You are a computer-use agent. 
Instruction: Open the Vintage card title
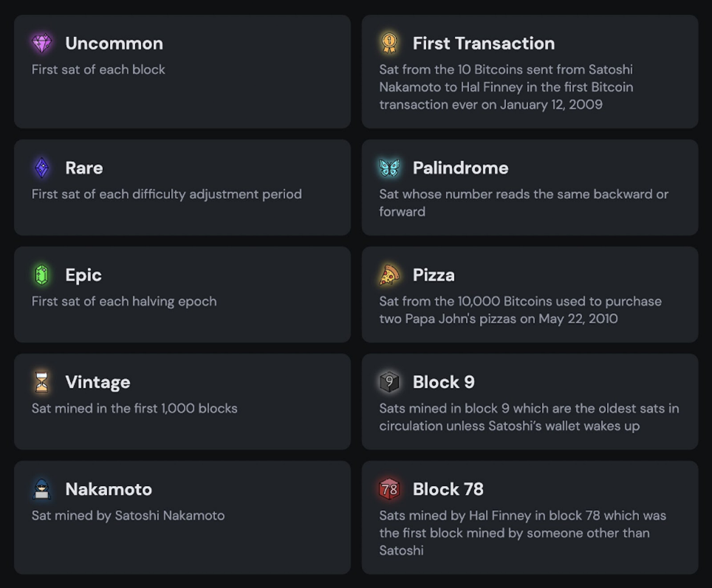97,383
